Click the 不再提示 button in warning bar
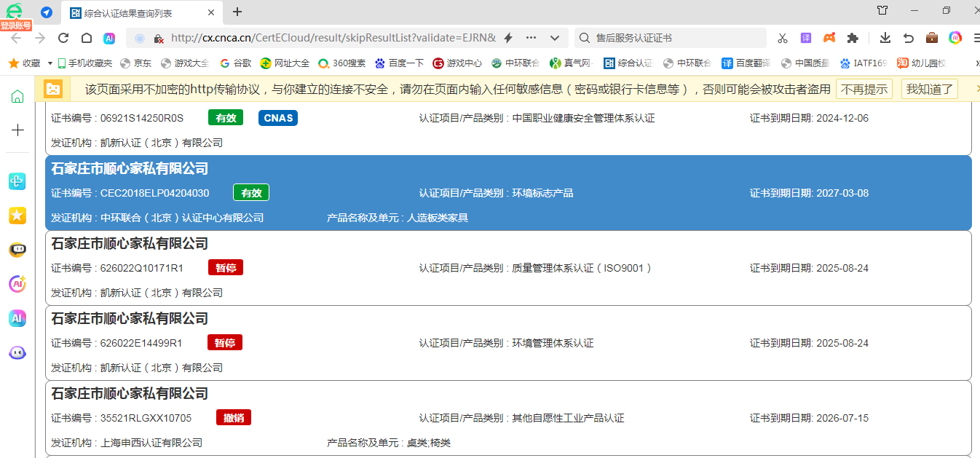980x458 pixels. [864, 89]
